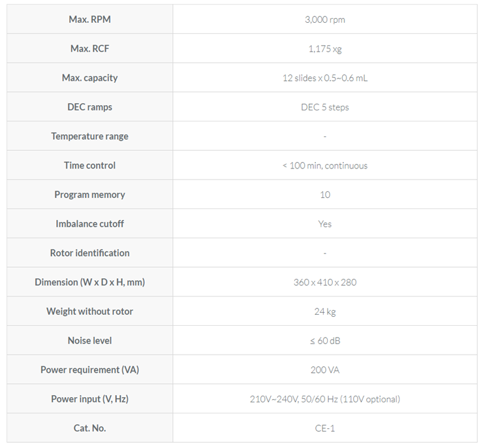This screenshot has width=483, height=448.
Task: Click the "Program memory" row label
Action: click(90, 195)
